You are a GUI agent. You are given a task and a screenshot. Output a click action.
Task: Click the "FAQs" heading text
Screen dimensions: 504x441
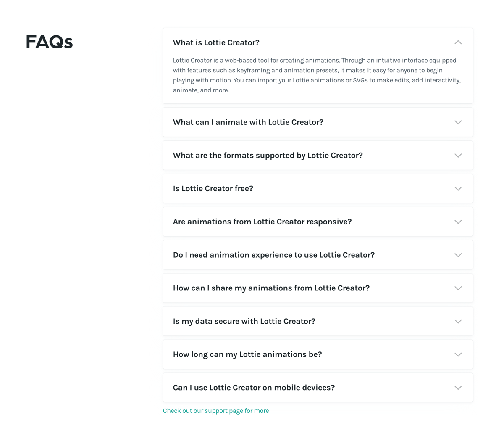(x=49, y=42)
